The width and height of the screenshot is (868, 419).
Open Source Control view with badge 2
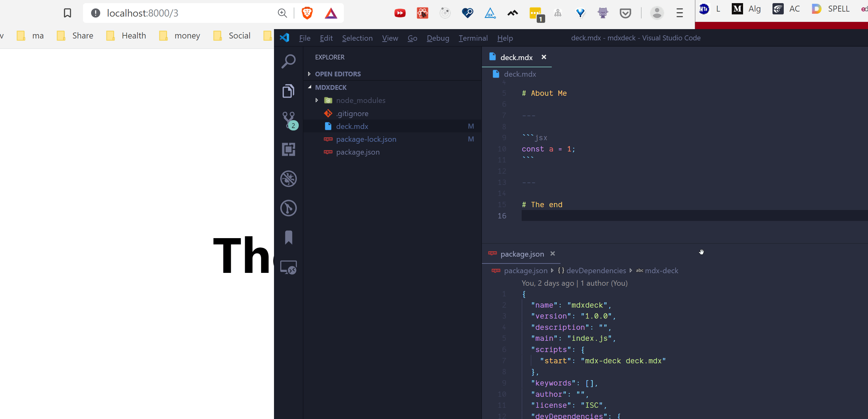coord(289,120)
